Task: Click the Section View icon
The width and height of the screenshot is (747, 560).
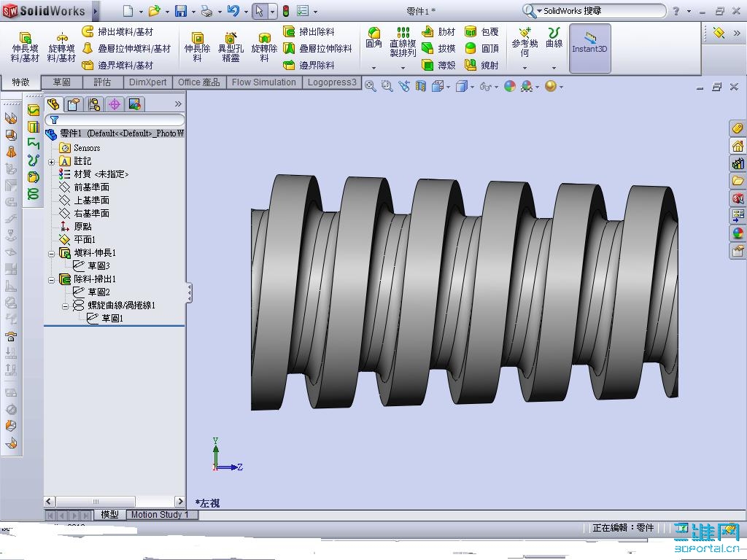Action: (420, 86)
